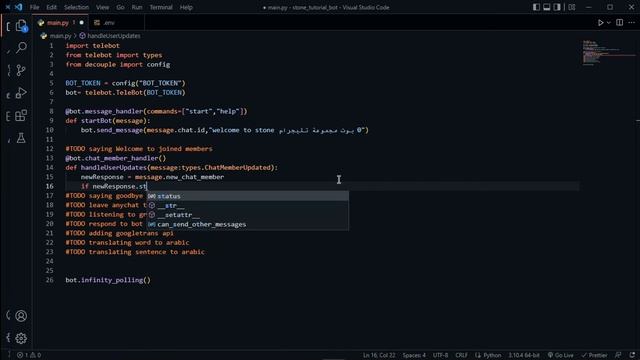Select the can_send_other_messages suggestion
The height and width of the screenshot is (360, 640).
click(247, 224)
